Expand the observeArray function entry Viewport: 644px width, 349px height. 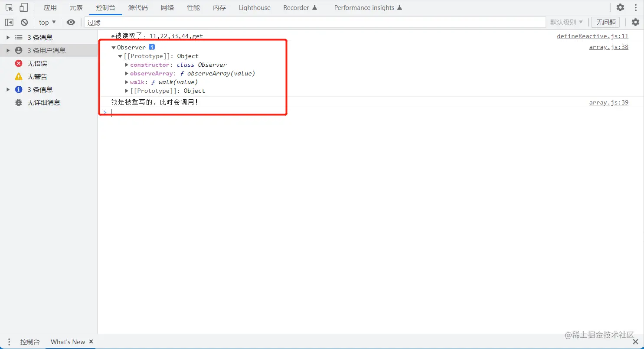(127, 73)
